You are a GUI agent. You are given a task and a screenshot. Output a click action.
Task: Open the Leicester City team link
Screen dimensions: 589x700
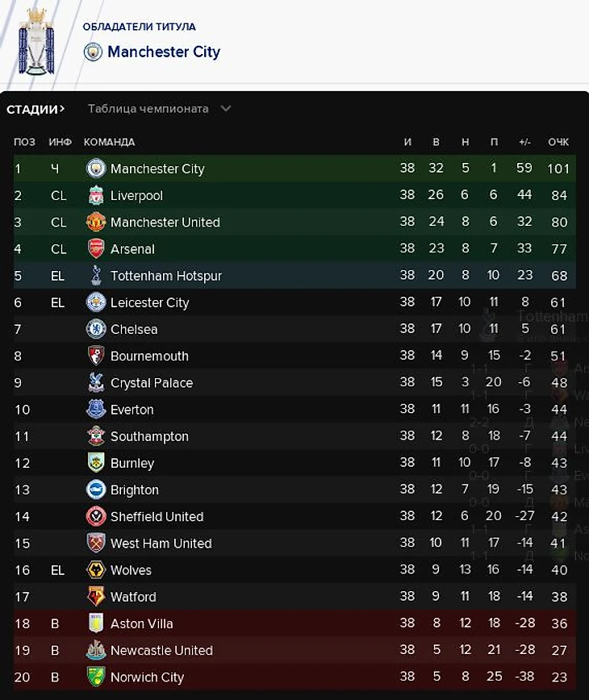point(149,302)
